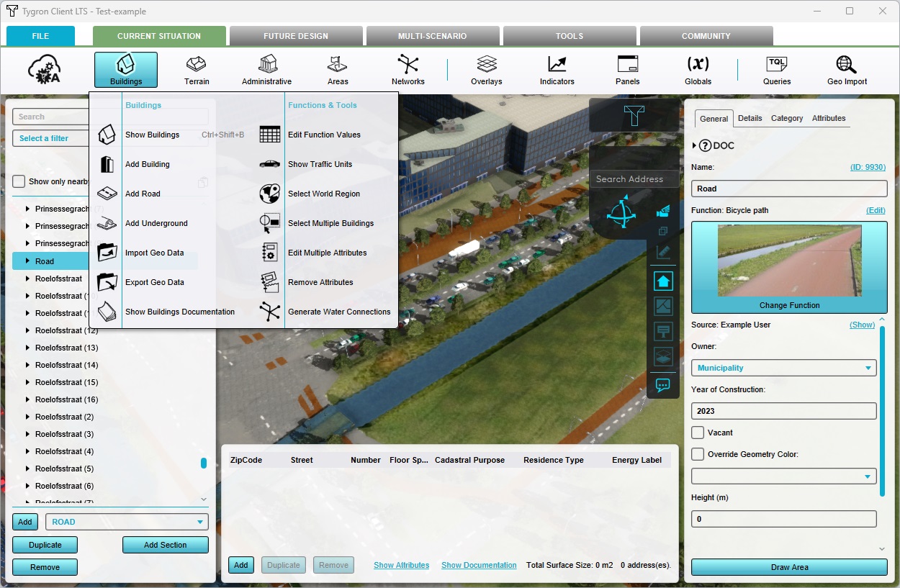This screenshot has height=588, width=900.
Task: Tick the Override Geometry Color checkbox
Action: tap(698, 454)
